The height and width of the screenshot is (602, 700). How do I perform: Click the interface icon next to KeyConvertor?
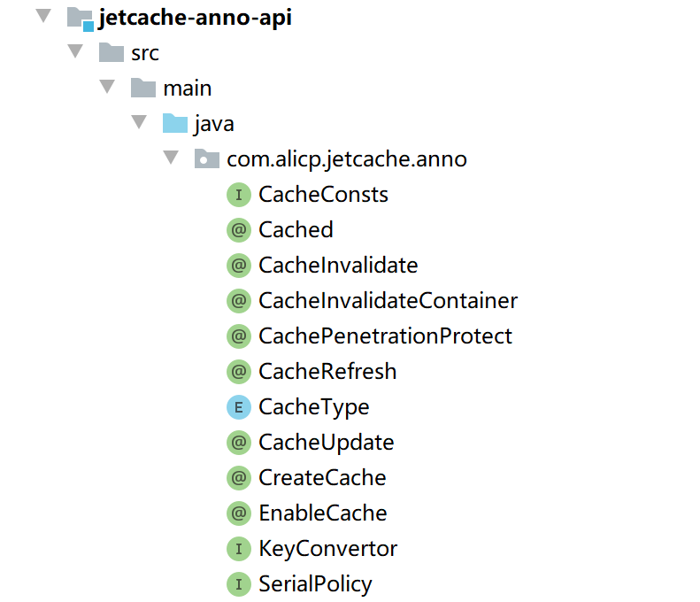[x=238, y=549]
